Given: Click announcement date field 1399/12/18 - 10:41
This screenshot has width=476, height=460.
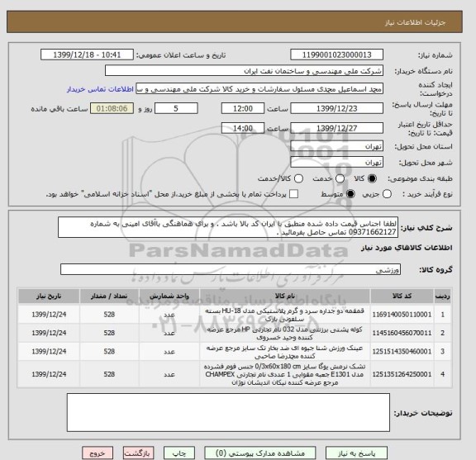Looking at the screenshot, I should pyautogui.click(x=87, y=55).
